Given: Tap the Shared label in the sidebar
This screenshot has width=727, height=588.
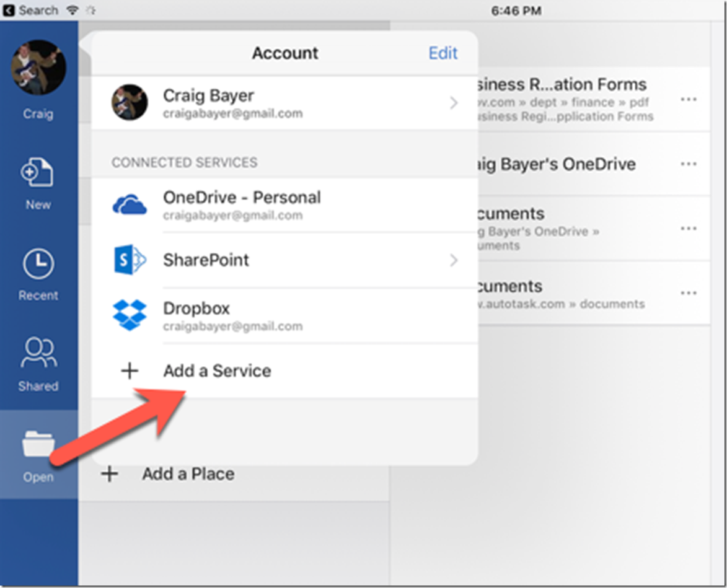Looking at the screenshot, I should click(x=38, y=386).
